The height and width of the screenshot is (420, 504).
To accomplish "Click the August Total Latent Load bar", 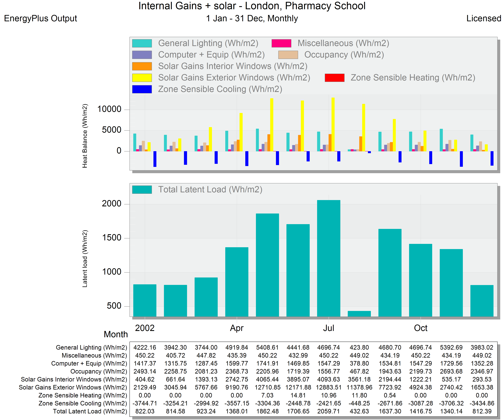I will click(x=359, y=314).
